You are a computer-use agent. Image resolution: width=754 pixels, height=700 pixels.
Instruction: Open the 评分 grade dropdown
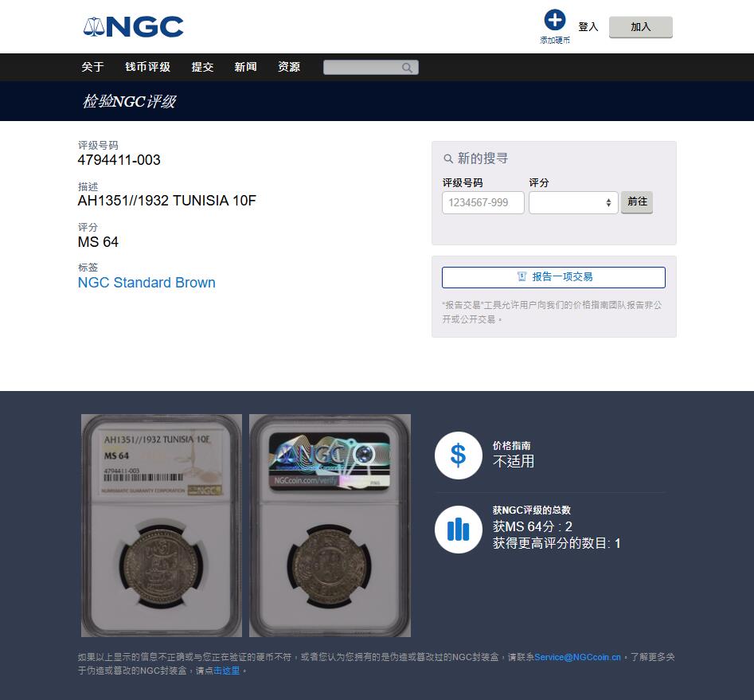[x=573, y=202]
